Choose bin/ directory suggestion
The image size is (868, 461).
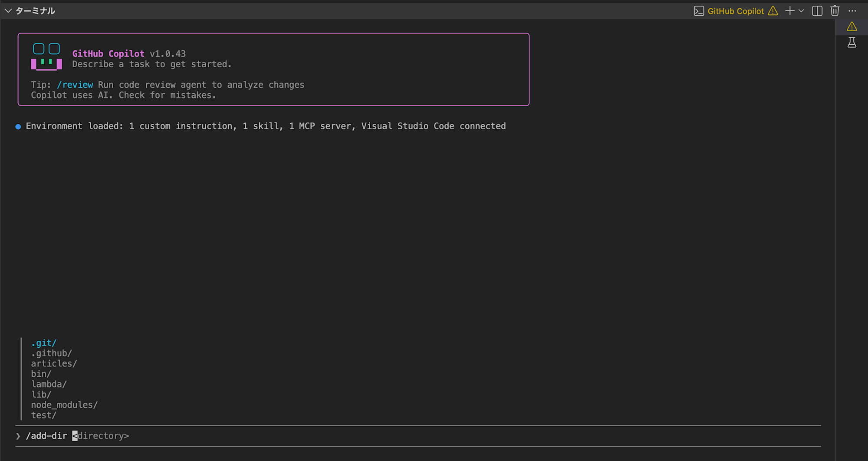(41, 374)
